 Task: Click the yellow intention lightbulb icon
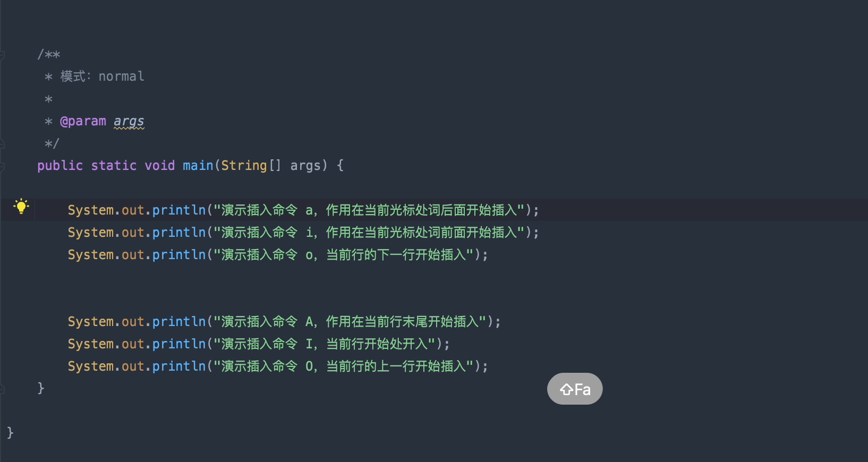[x=21, y=206]
